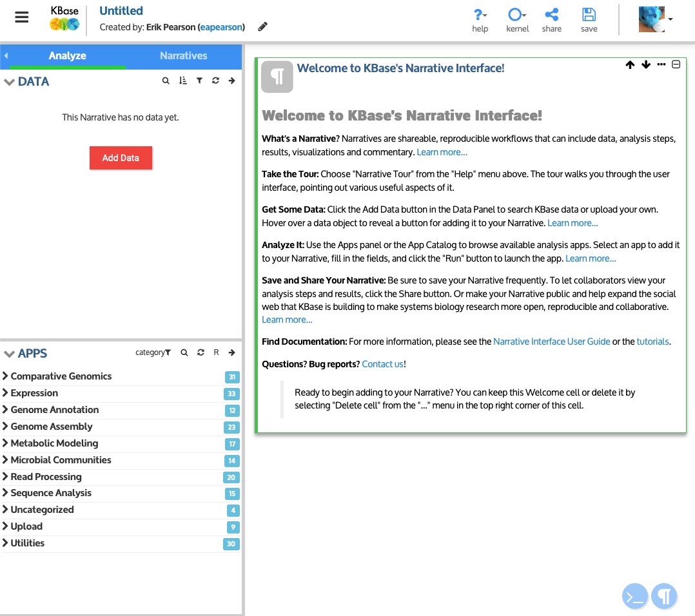
Task: Open the search icon in the Data panel
Action: 166,81
